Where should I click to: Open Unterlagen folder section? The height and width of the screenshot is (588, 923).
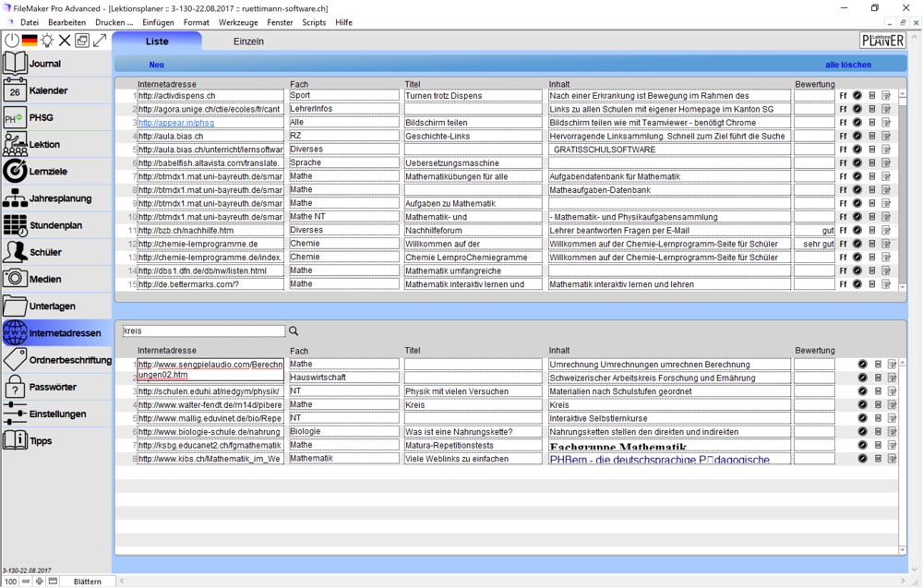(x=56, y=306)
